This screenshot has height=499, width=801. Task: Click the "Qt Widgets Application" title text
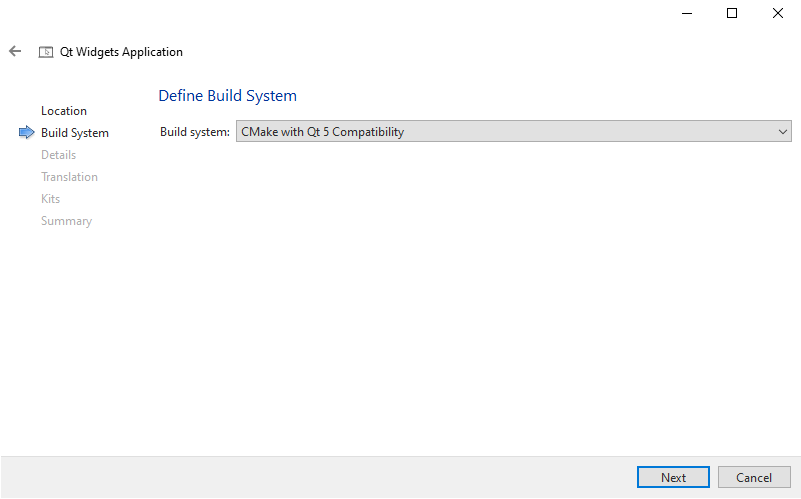pyautogui.click(x=121, y=52)
